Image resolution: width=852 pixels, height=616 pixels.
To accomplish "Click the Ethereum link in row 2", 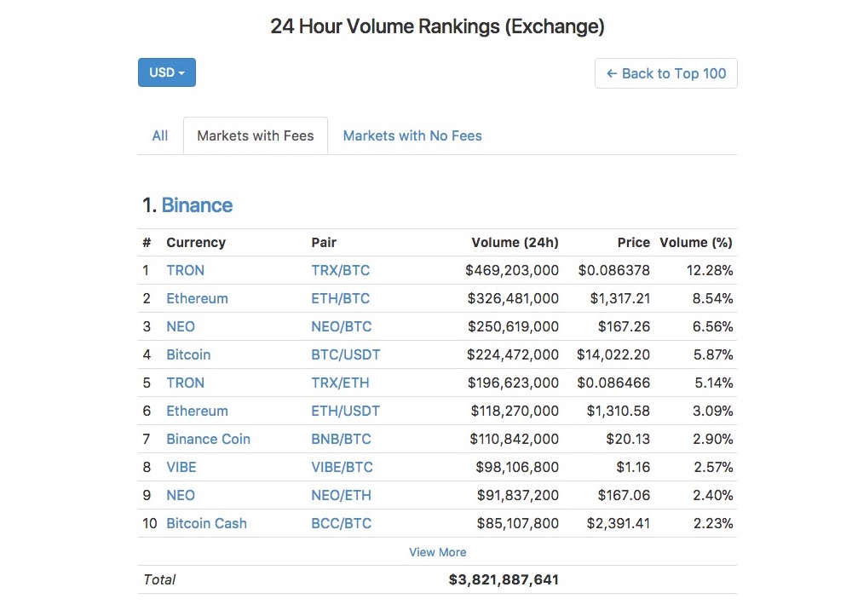I will coord(198,299).
